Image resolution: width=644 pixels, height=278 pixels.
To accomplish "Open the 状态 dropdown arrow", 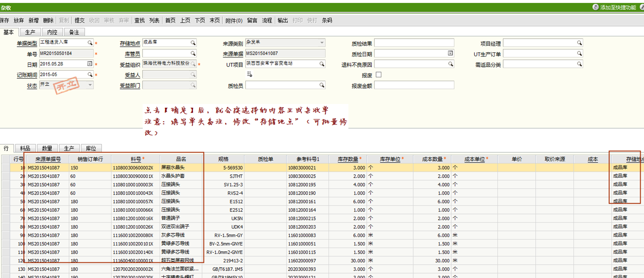I will pos(90,85).
